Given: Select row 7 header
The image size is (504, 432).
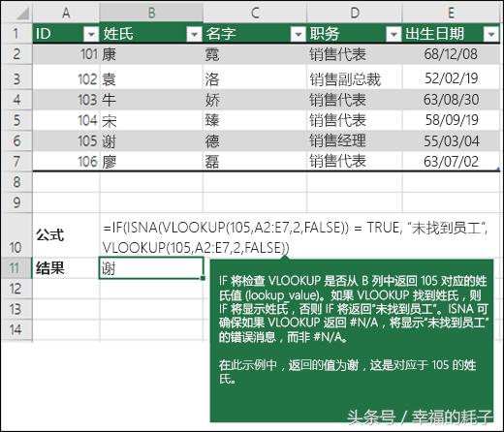Looking at the screenshot, I should click(16, 161).
